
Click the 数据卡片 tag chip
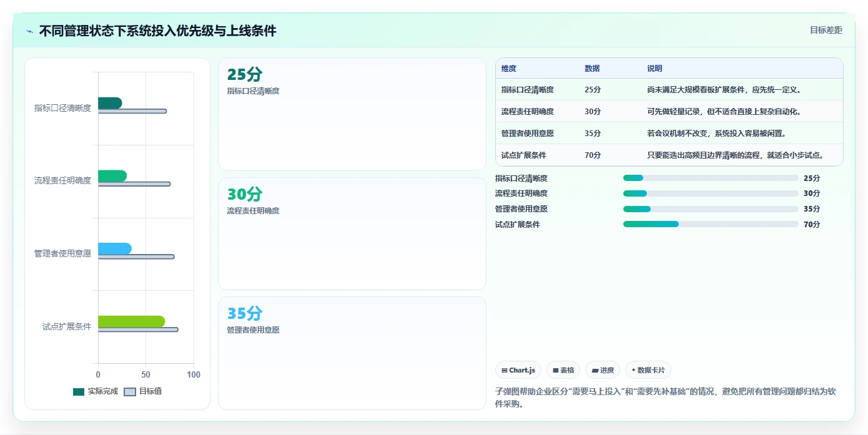tap(648, 370)
